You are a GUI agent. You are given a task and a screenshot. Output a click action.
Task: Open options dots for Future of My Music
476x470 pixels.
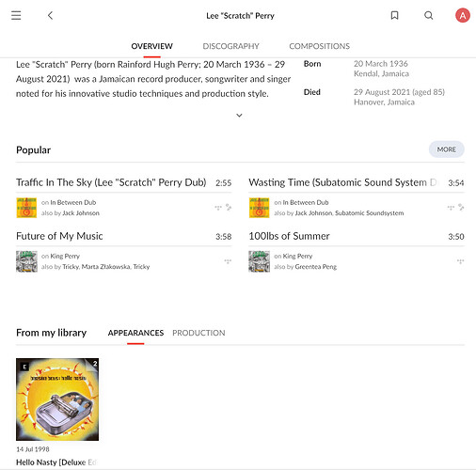228,261
